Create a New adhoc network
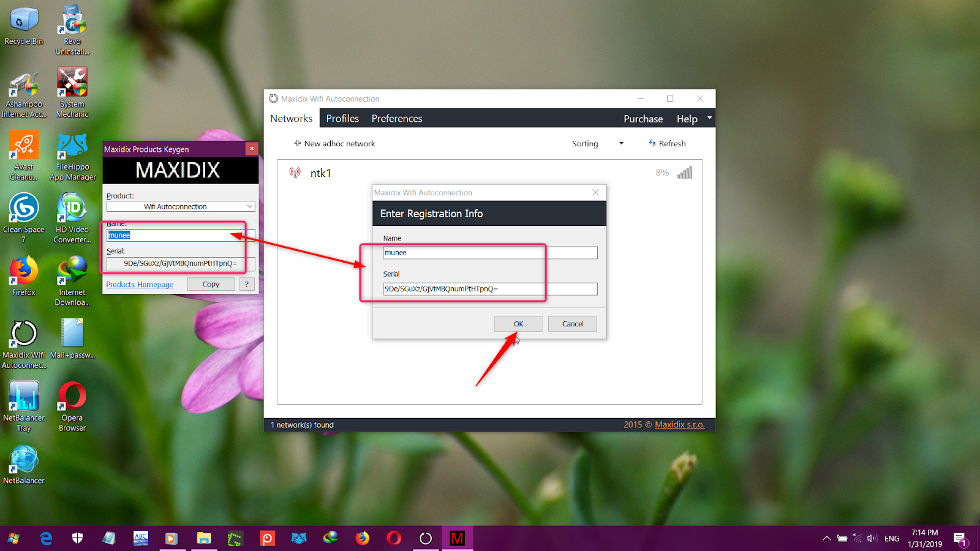 (x=334, y=143)
